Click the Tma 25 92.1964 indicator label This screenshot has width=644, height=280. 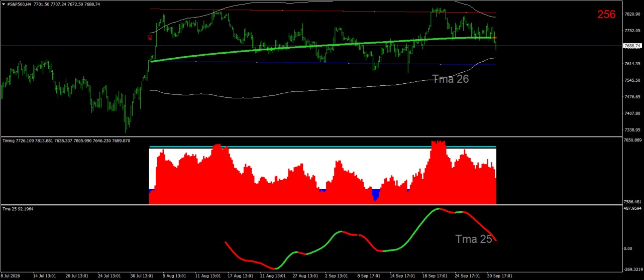[19, 209]
